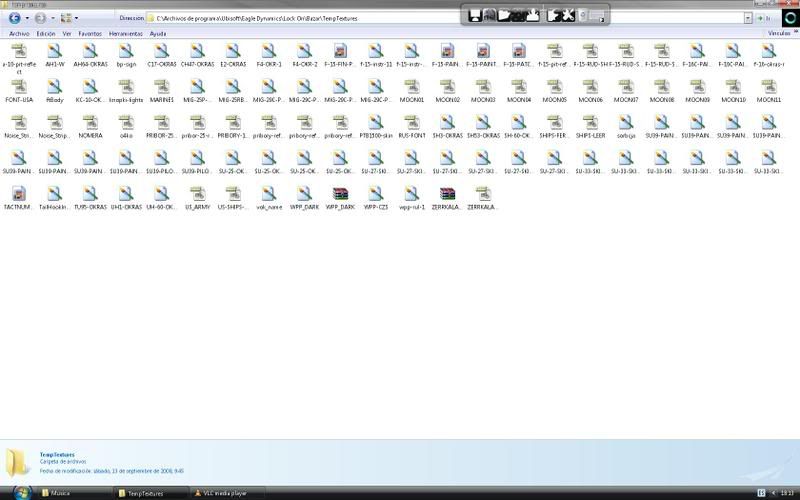Select the PTB1500-skin image file

[376, 127]
